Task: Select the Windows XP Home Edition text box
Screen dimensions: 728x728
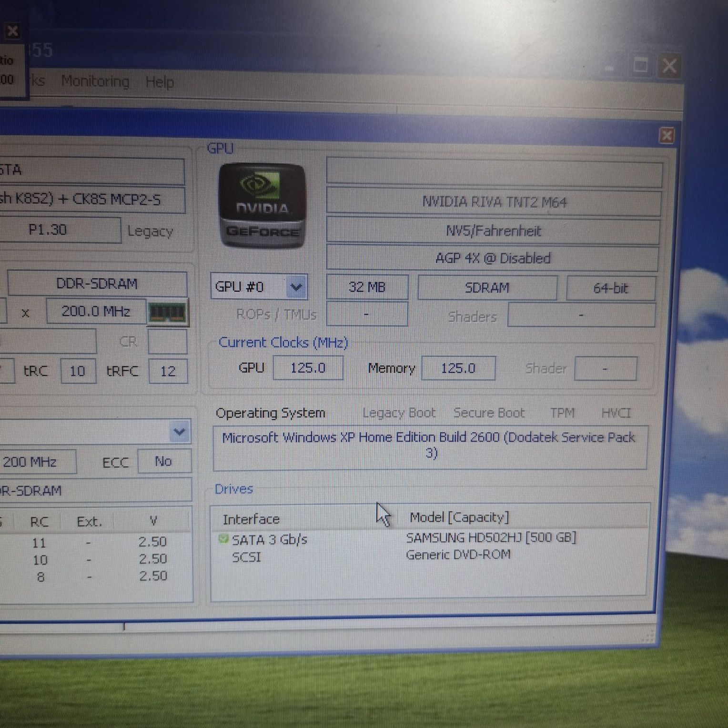Action: [x=430, y=447]
